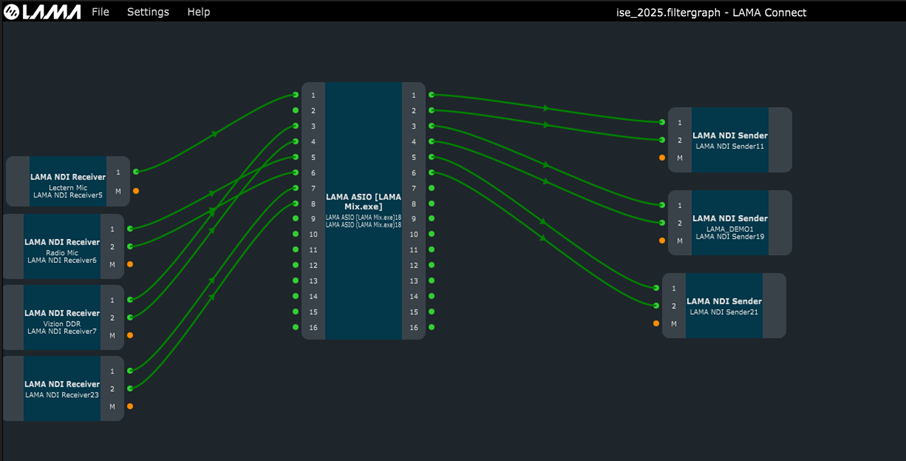The height and width of the screenshot is (461, 906).
Task: Click the orange M port on Vizion DDR receiver
Action: tap(130, 336)
